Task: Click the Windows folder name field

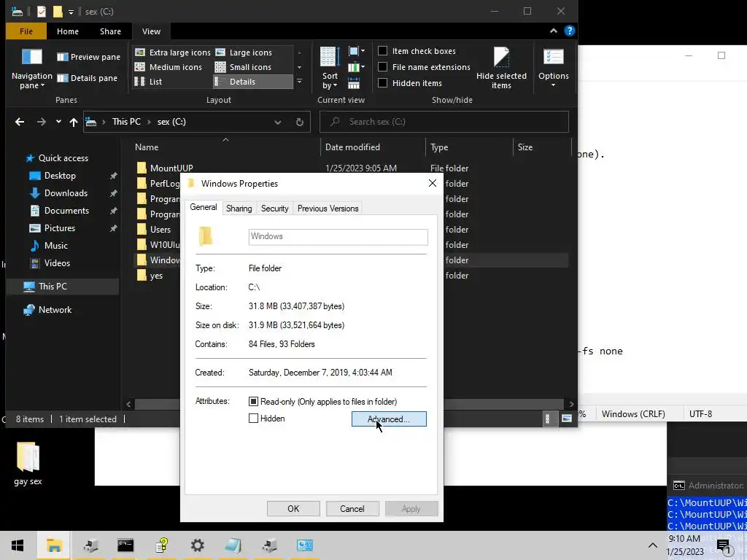Action: [338, 237]
